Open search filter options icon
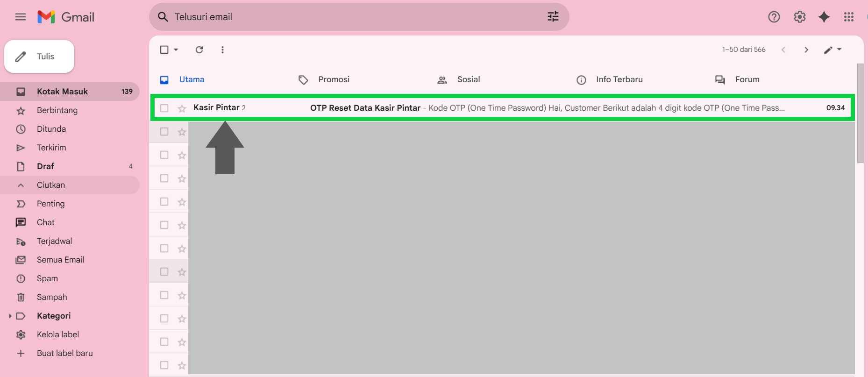868x377 pixels. 553,17
